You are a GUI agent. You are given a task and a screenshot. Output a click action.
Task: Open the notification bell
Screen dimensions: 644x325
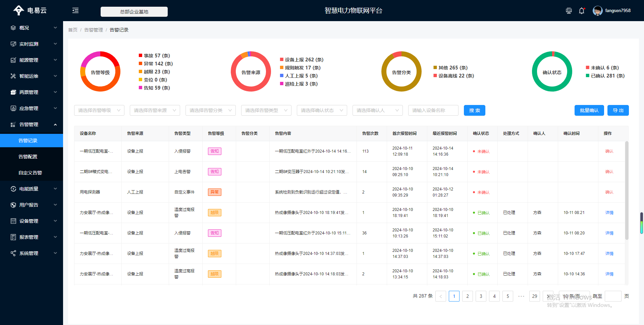(582, 11)
